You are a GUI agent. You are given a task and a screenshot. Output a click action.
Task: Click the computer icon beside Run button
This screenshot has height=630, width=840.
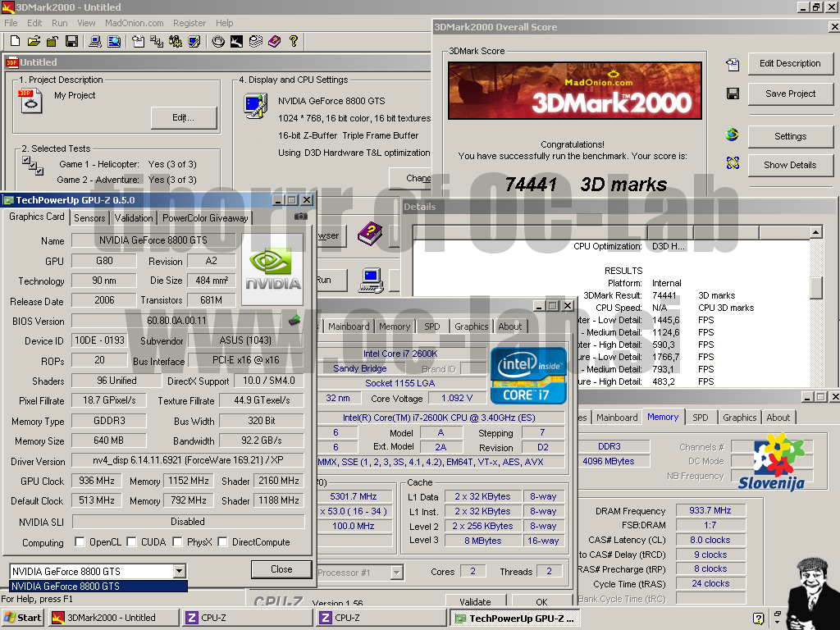point(371,280)
